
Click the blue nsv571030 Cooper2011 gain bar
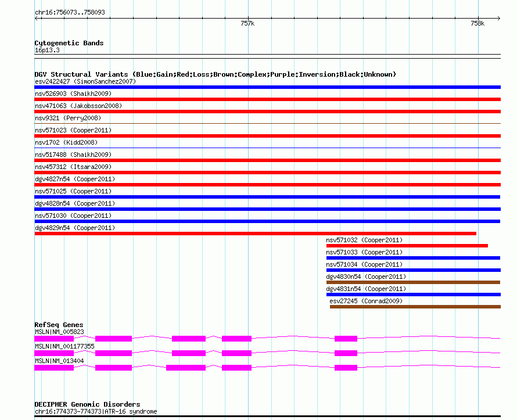[x=267, y=221]
